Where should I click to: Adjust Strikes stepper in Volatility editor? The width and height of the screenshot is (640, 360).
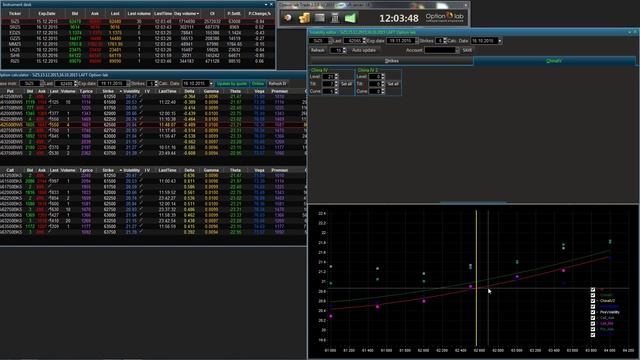coord(445,41)
